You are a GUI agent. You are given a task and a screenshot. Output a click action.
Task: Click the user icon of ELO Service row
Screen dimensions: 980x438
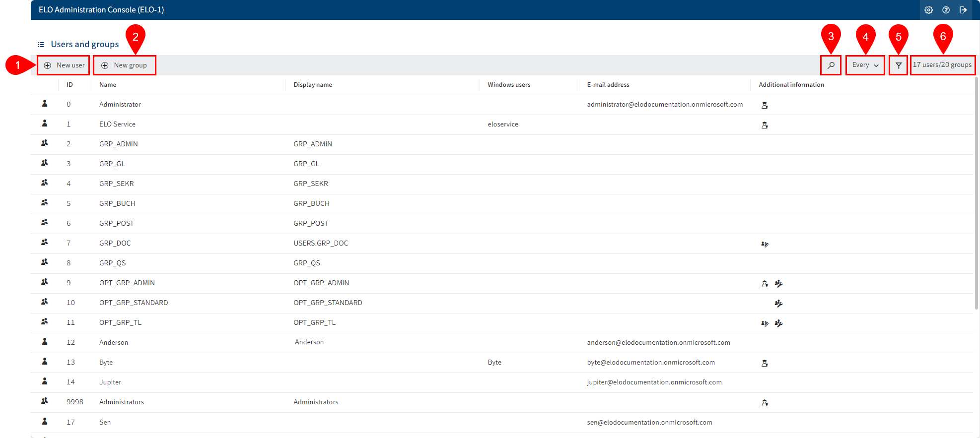[x=45, y=124]
